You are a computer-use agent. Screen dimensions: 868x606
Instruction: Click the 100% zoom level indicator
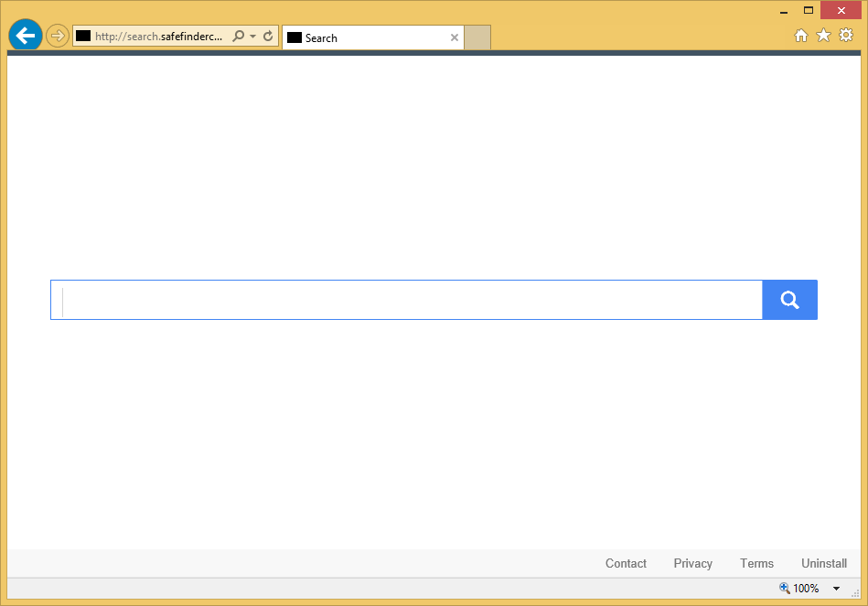(x=799, y=589)
